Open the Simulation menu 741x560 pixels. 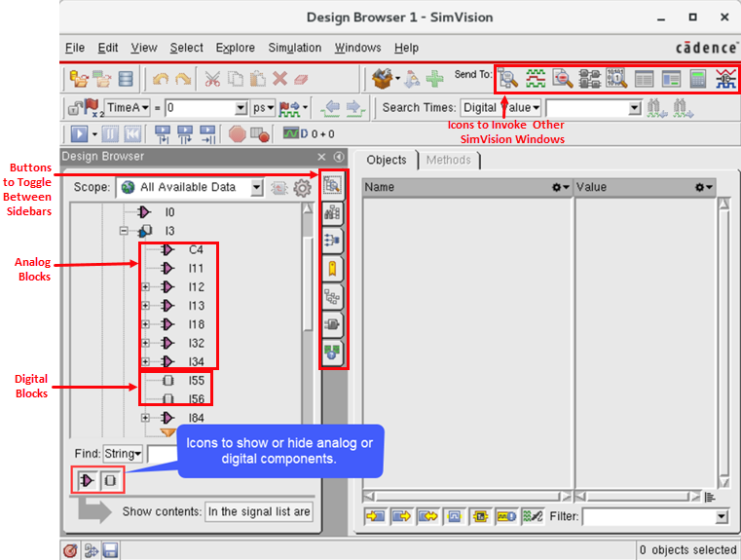point(295,48)
